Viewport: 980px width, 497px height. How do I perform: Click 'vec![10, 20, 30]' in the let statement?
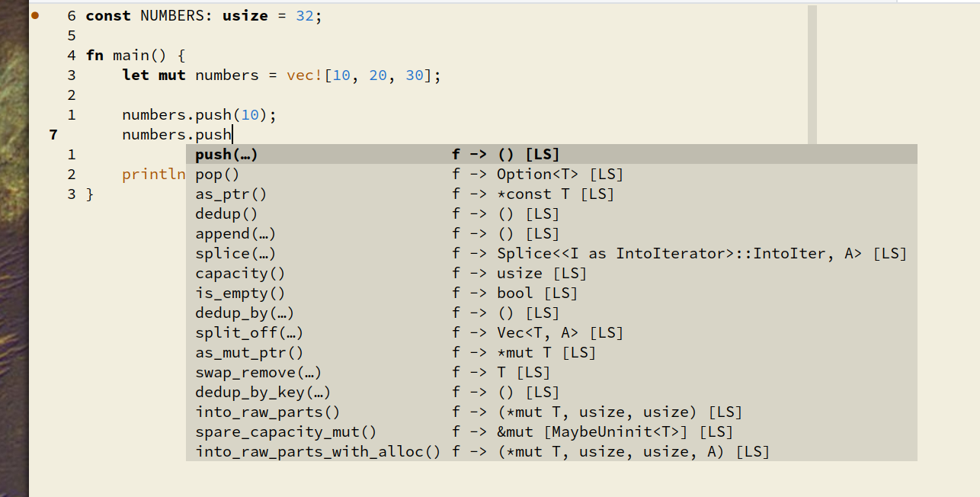click(360, 75)
